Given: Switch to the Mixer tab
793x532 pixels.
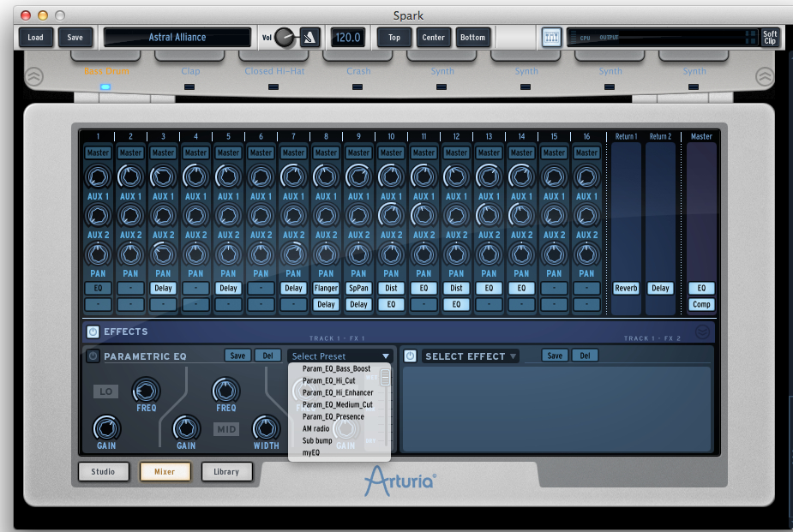Looking at the screenshot, I should [165, 471].
